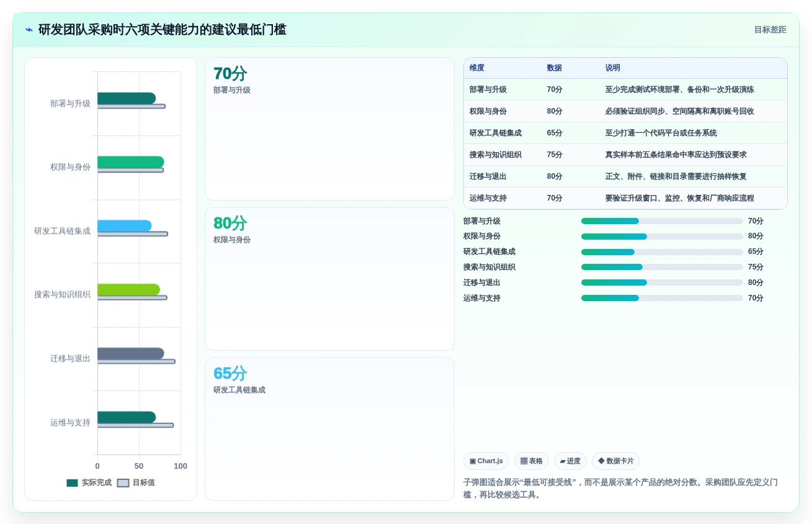Click the description 至少打通一个代码平台或任务系统
Image resolution: width=812 pixels, height=524 pixels.
(x=661, y=133)
